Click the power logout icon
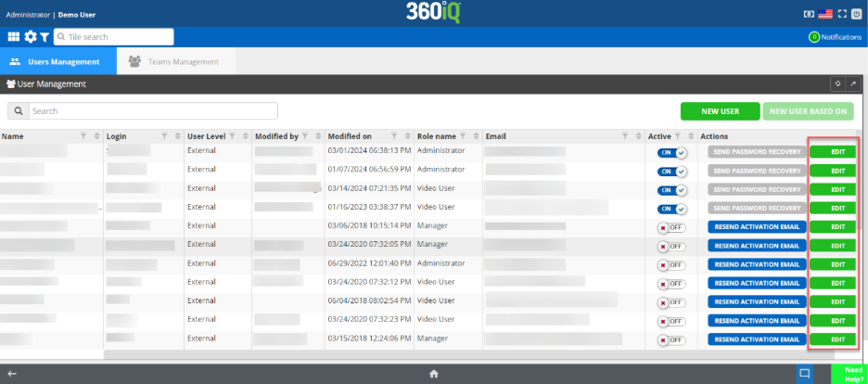 click(856, 14)
